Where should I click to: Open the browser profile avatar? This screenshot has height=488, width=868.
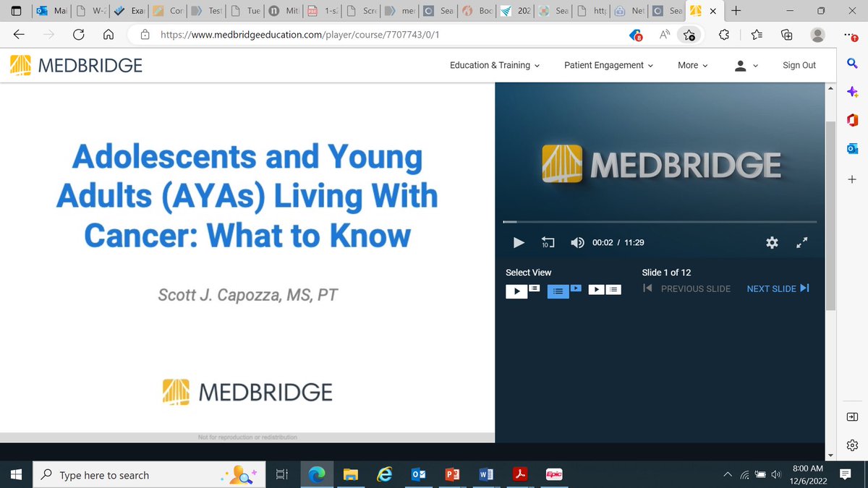click(x=817, y=35)
